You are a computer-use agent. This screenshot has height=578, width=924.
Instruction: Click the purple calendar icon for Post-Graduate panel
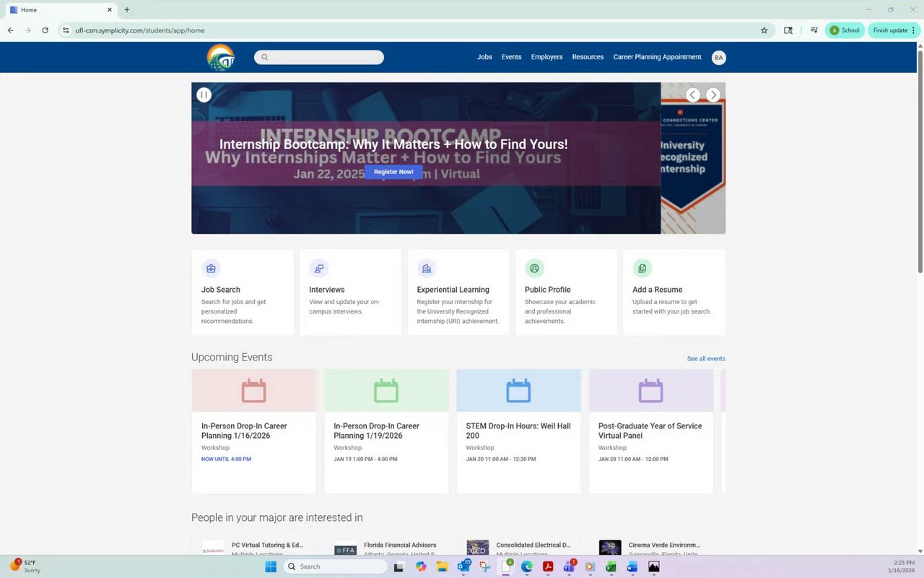[650, 391]
